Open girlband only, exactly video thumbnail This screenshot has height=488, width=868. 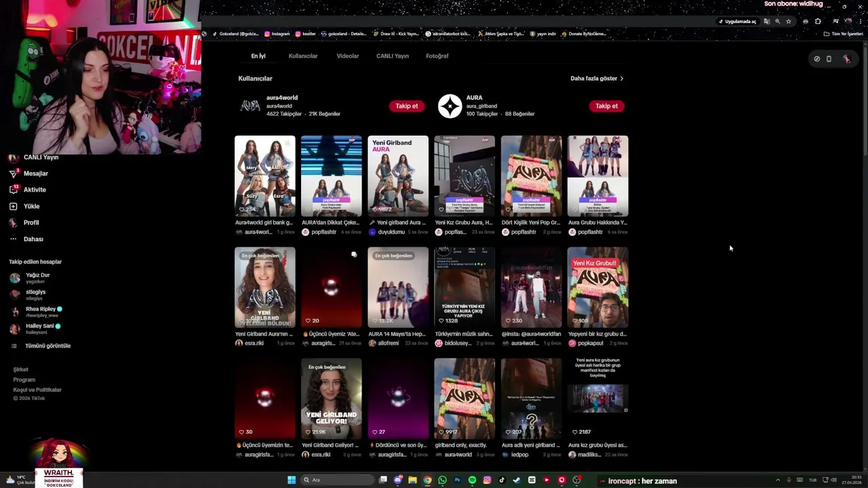465,399
